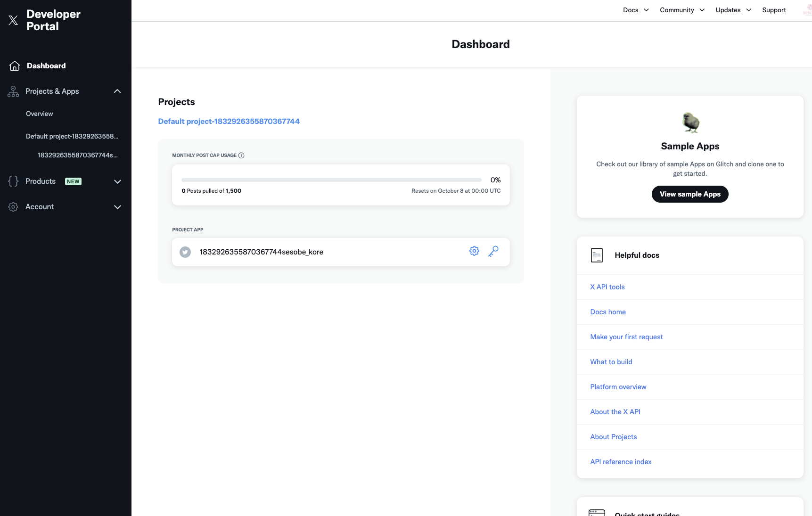
Task: Expand the Account section chevron
Action: (117, 207)
